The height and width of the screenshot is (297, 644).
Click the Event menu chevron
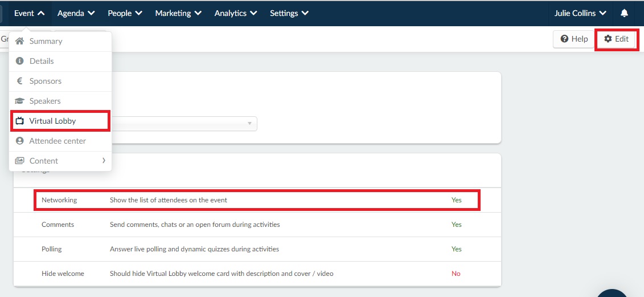coord(41,13)
